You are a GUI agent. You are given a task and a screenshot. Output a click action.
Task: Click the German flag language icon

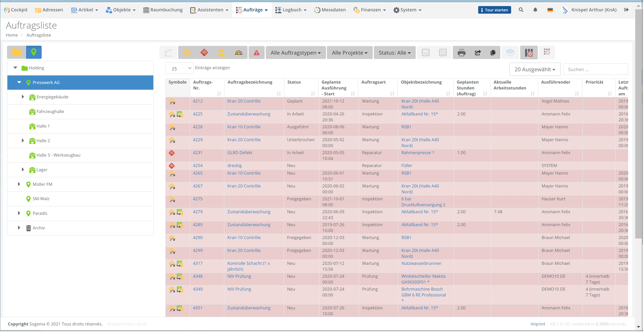pos(550,10)
